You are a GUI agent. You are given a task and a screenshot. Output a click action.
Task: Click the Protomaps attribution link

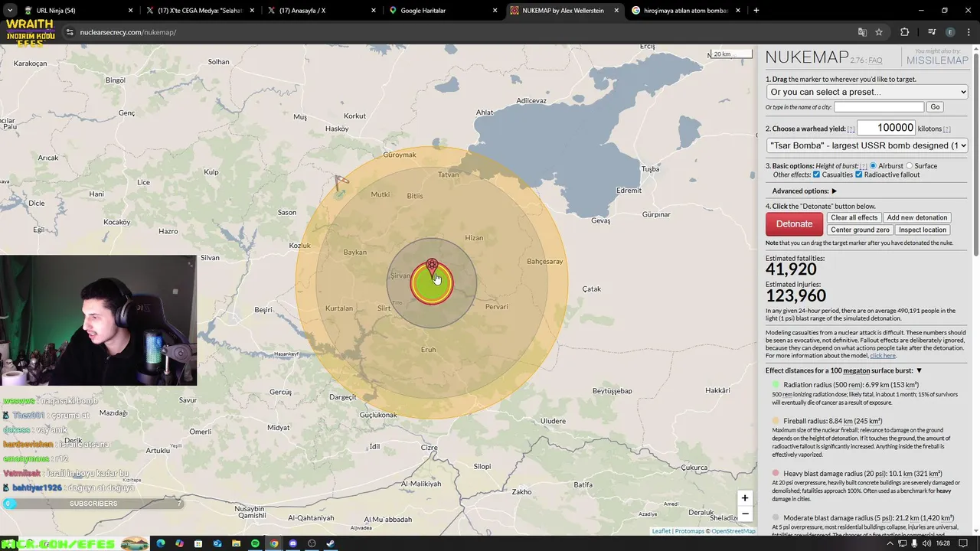tap(689, 531)
